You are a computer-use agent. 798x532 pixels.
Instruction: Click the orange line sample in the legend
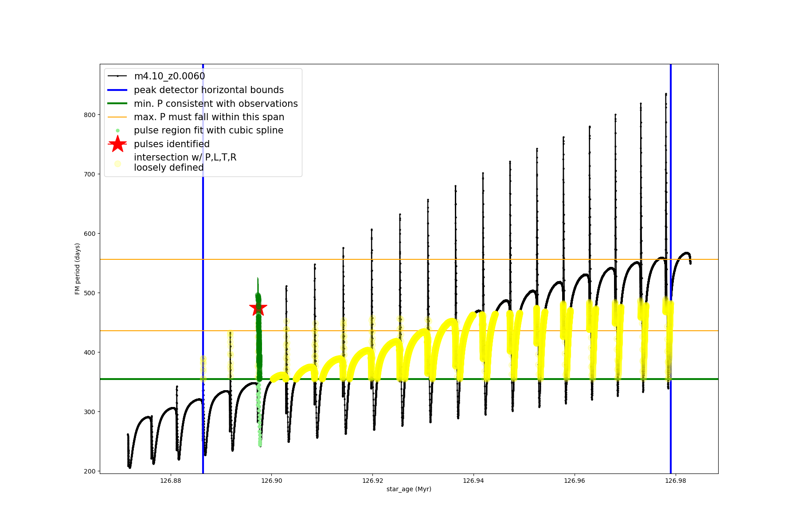(x=117, y=117)
